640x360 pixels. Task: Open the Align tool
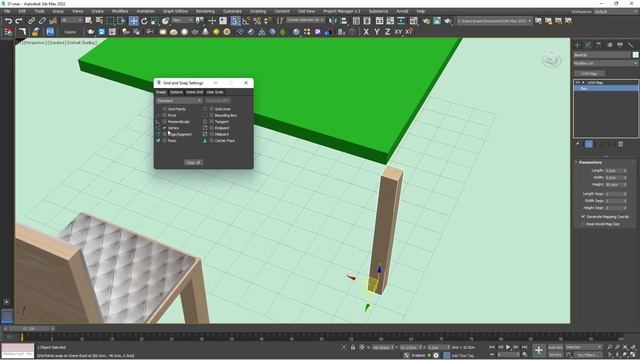click(x=344, y=21)
